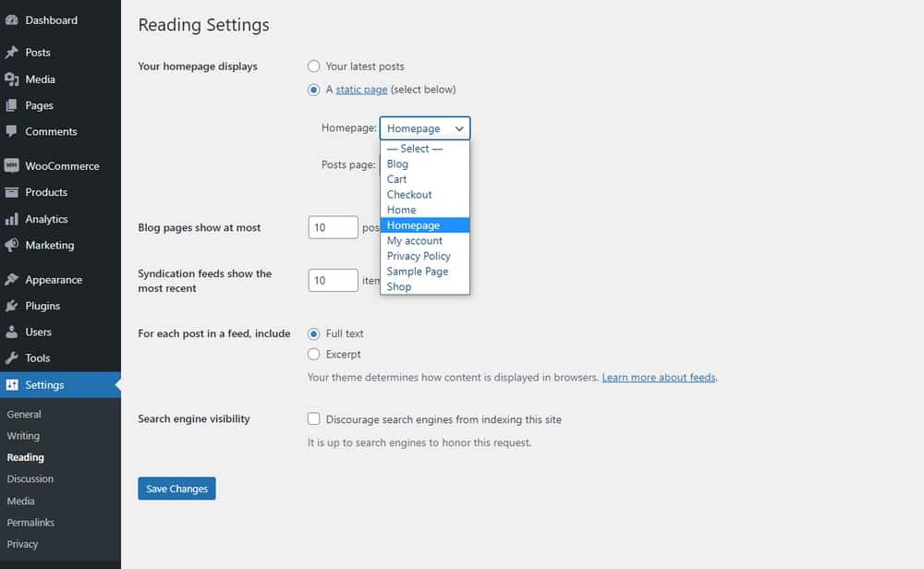Click the Marketing megaphone icon
The height and width of the screenshot is (569, 924).
point(11,245)
